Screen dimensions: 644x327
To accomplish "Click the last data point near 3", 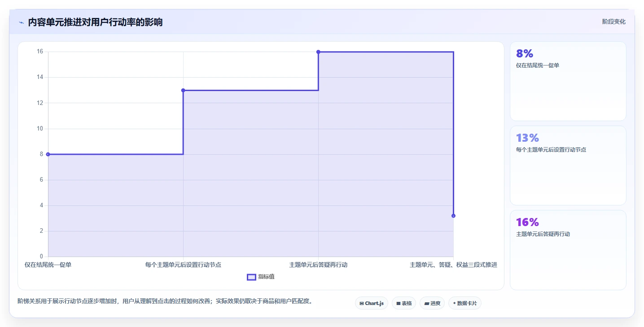I will (x=453, y=216).
